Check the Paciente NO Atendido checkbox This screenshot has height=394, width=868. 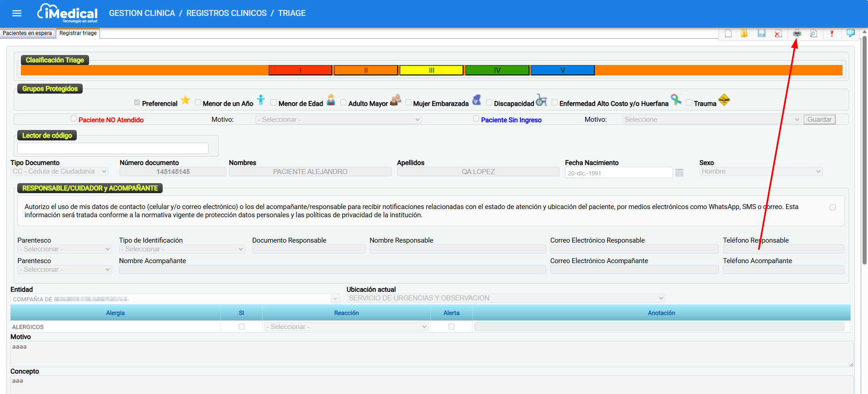click(74, 119)
